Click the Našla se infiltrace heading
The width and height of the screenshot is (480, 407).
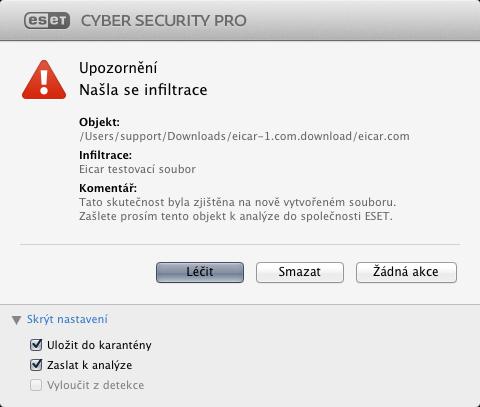143,90
